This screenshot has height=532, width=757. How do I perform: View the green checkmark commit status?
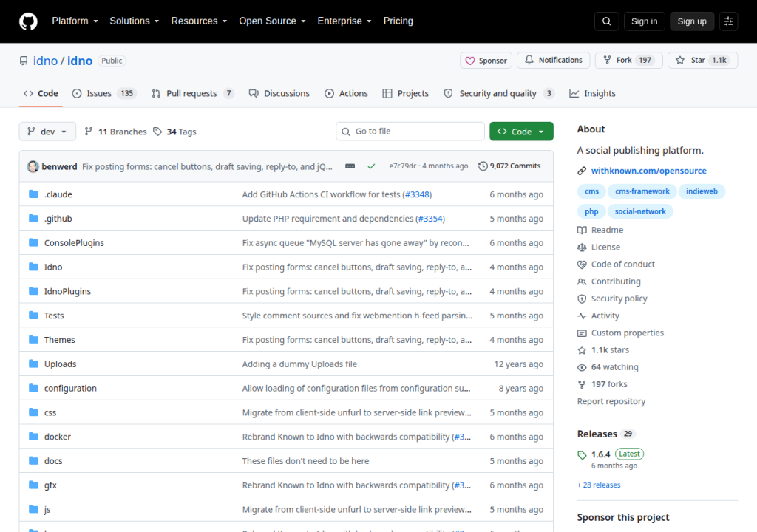(371, 166)
